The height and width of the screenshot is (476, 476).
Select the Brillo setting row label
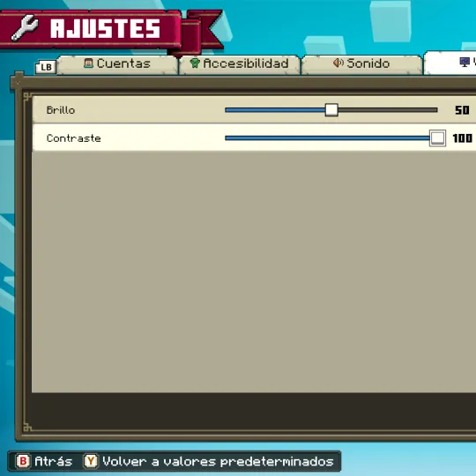tap(61, 110)
